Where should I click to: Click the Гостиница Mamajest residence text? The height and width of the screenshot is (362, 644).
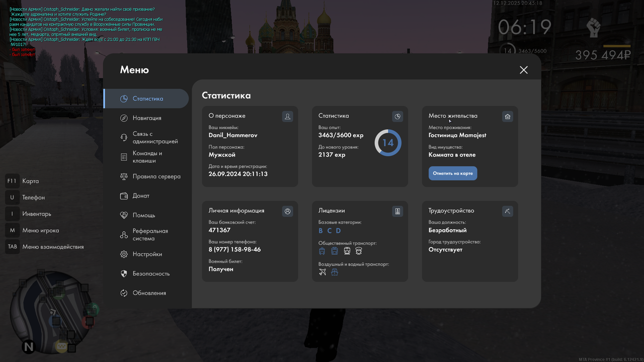coord(457,135)
